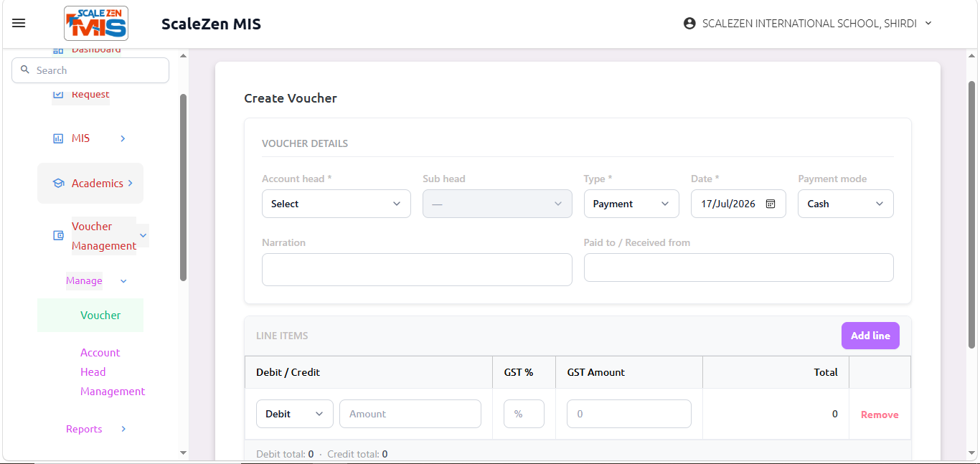Click the line item Amount field
This screenshot has height=464, width=980.
pyautogui.click(x=410, y=414)
